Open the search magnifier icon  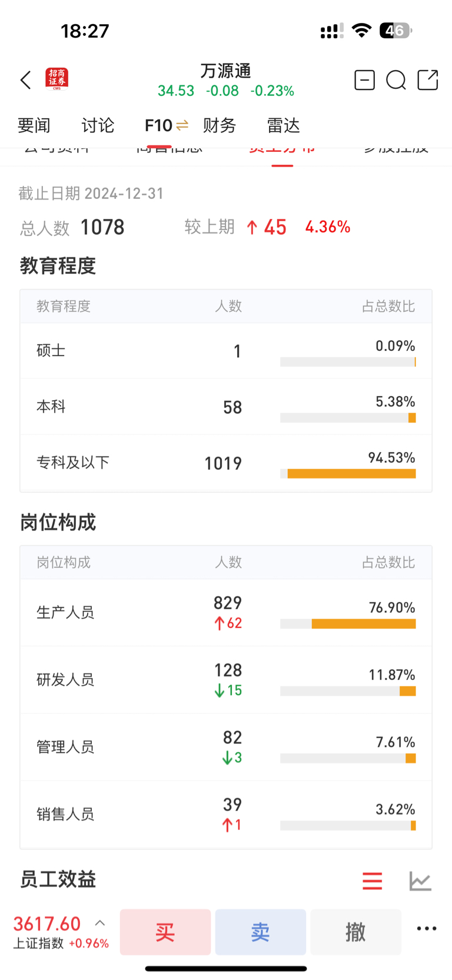(396, 79)
